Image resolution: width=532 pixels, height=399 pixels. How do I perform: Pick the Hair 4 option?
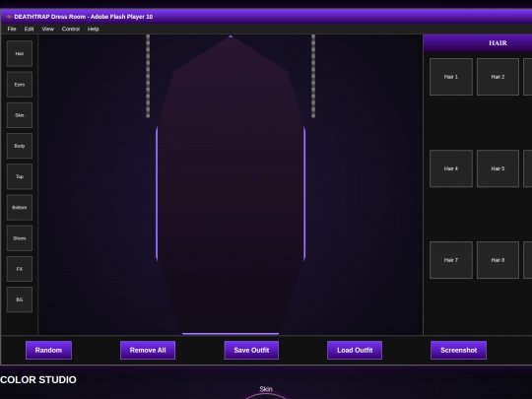pyautogui.click(x=451, y=168)
